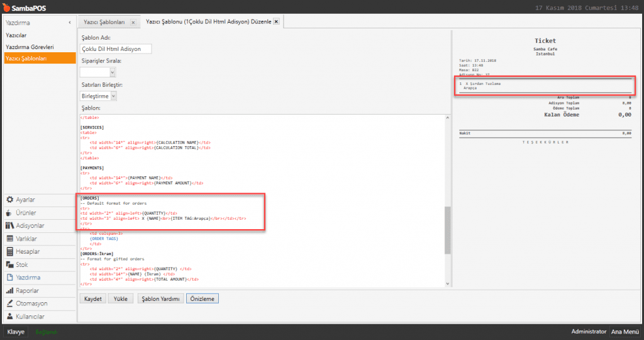Close the Yazıcı Şablonları tab
The width and height of the screenshot is (644, 340).
pos(133,22)
